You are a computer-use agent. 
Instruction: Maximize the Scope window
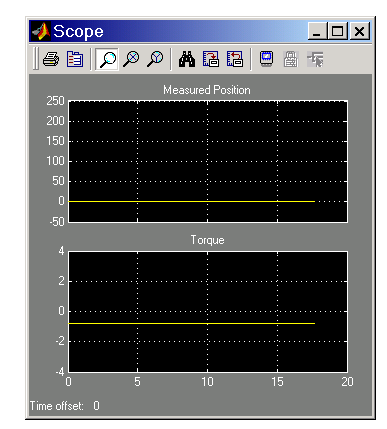[338, 31]
